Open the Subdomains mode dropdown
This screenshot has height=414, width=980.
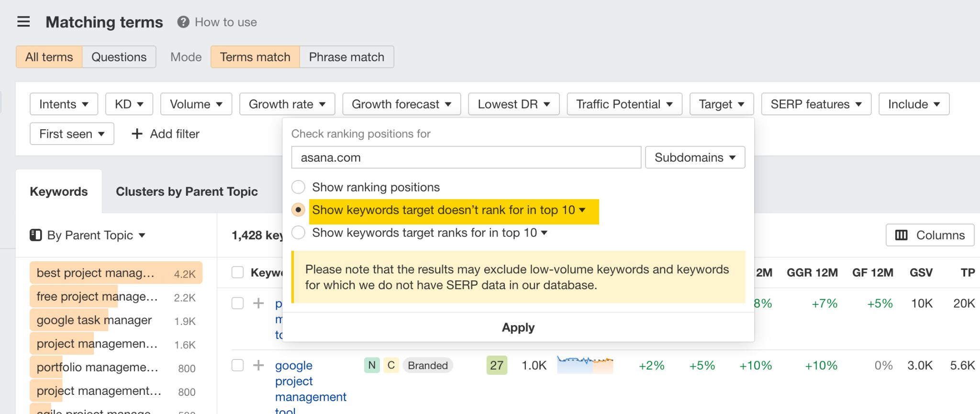[x=695, y=157]
